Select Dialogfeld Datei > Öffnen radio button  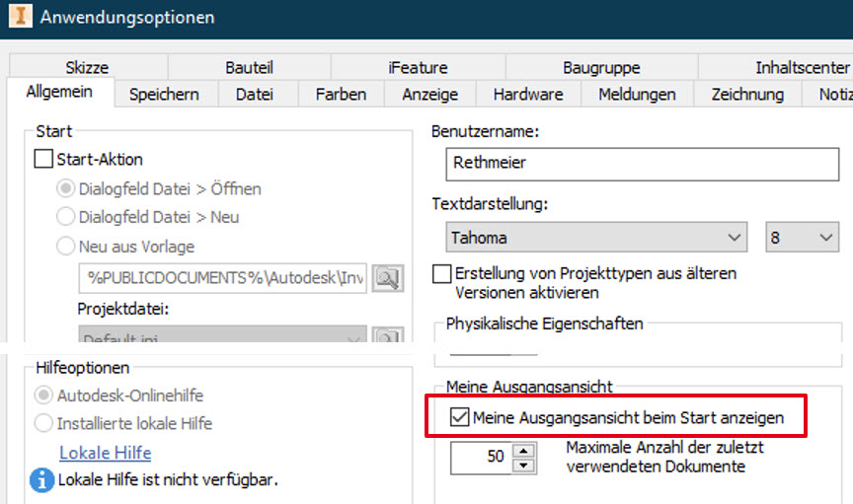(x=66, y=188)
